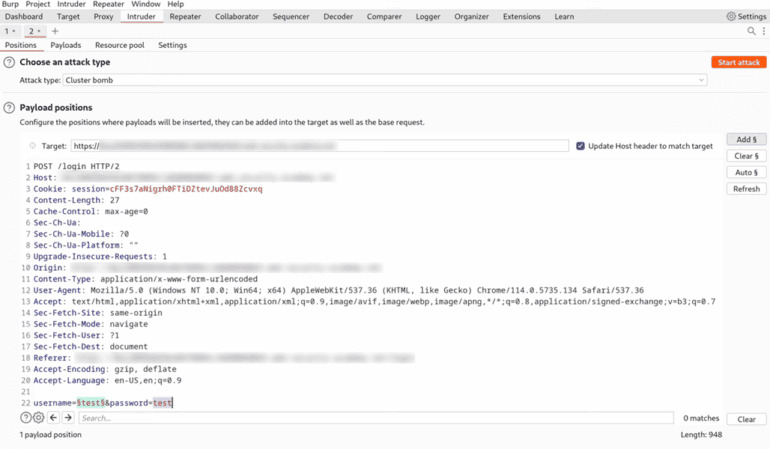Screen dimensions: 770x449
Task: Click the help icon beside the search bar
Action: pos(26,418)
